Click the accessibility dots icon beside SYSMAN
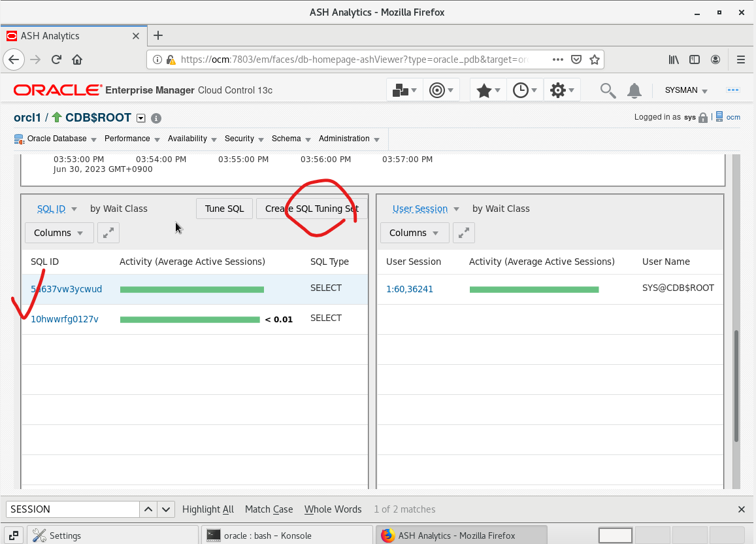This screenshot has height=544, width=756. (733, 90)
